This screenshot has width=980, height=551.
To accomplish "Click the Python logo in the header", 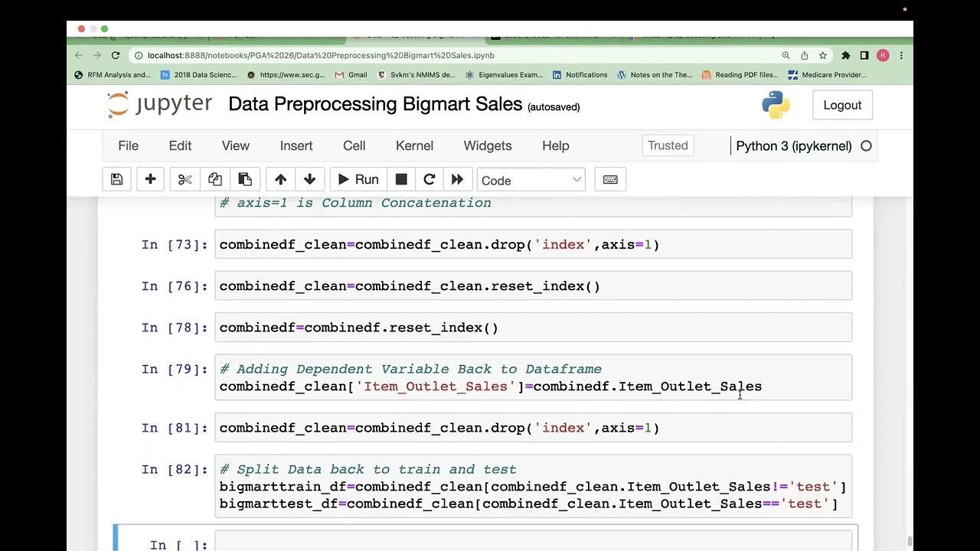I will pos(776,105).
